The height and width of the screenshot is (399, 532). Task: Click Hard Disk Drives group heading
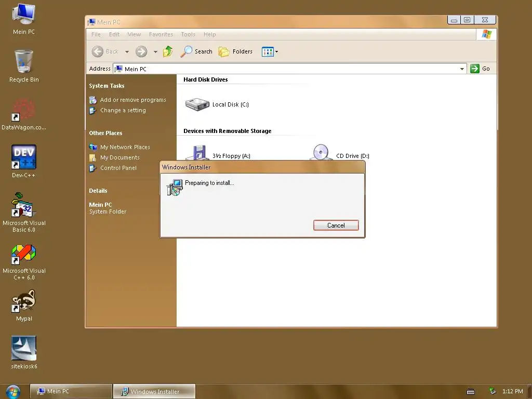point(206,79)
